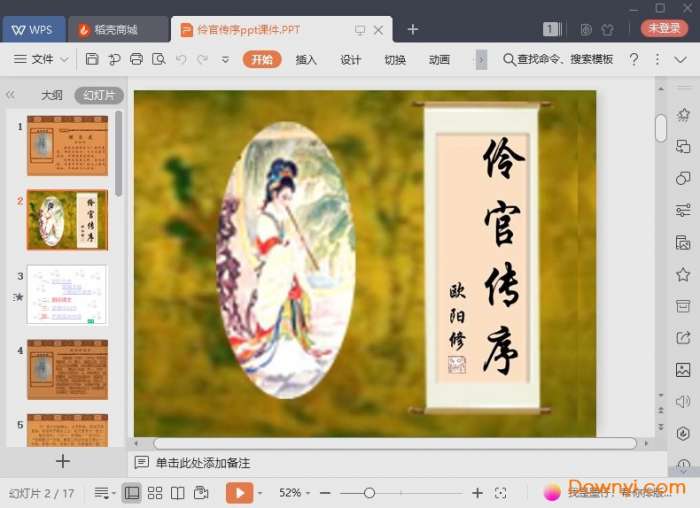
Task: Go to next slide double-arrow button
Action: click(661, 427)
